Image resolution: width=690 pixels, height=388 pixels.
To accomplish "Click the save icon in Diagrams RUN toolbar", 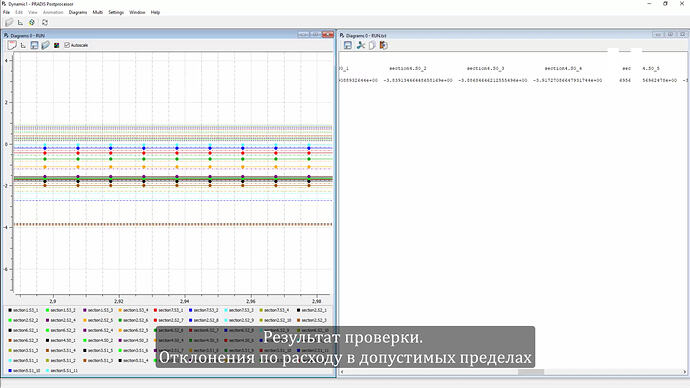I will click(34, 45).
